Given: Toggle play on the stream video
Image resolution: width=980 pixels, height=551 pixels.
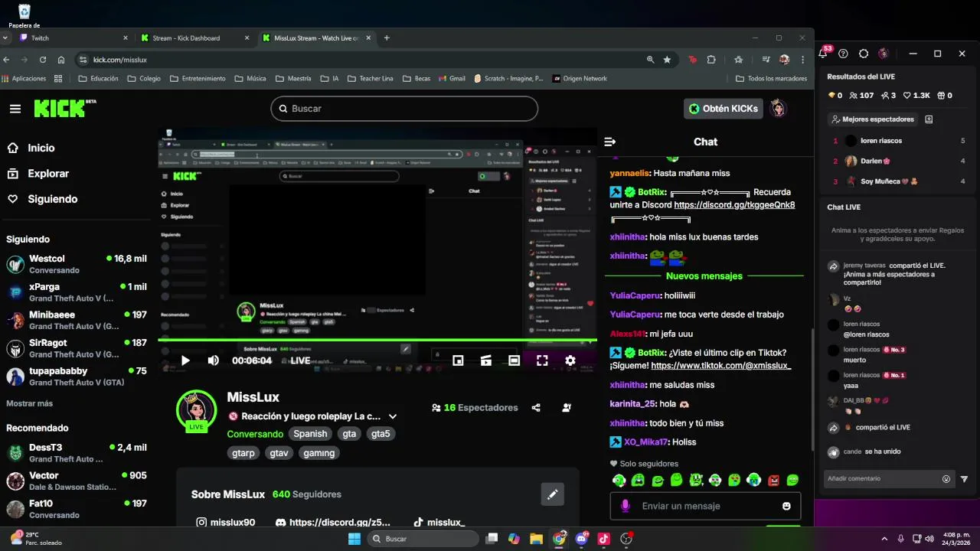Looking at the screenshot, I should click(x=185, y=360).
